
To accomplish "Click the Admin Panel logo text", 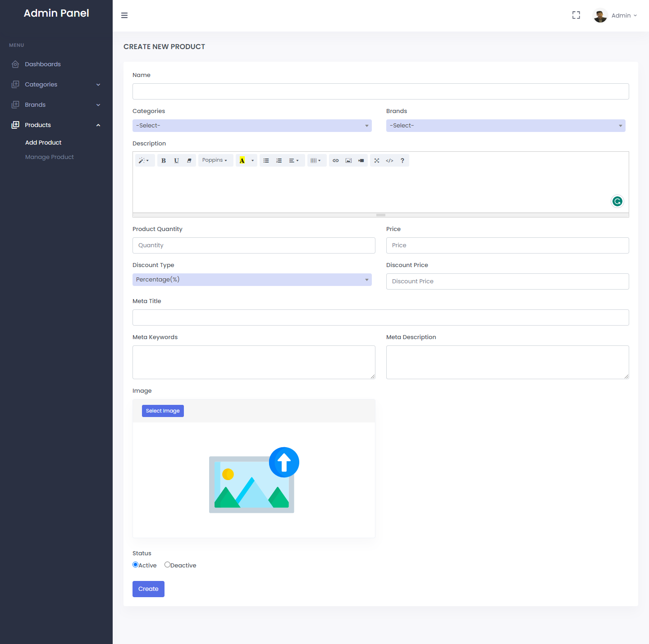I will [56, 13].
